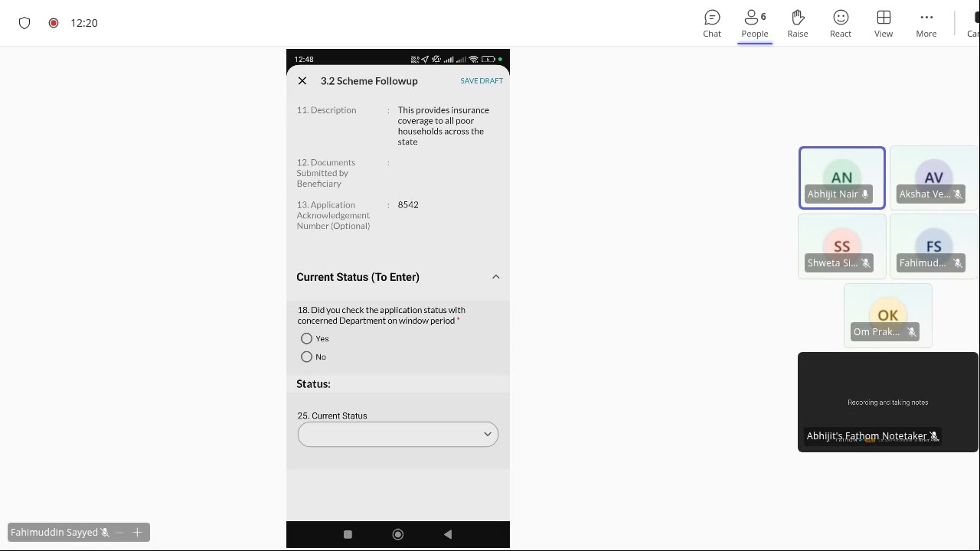This screenshot has width=980, height=551.
Task: Open the Chat panel
Action: pos(712,23)
